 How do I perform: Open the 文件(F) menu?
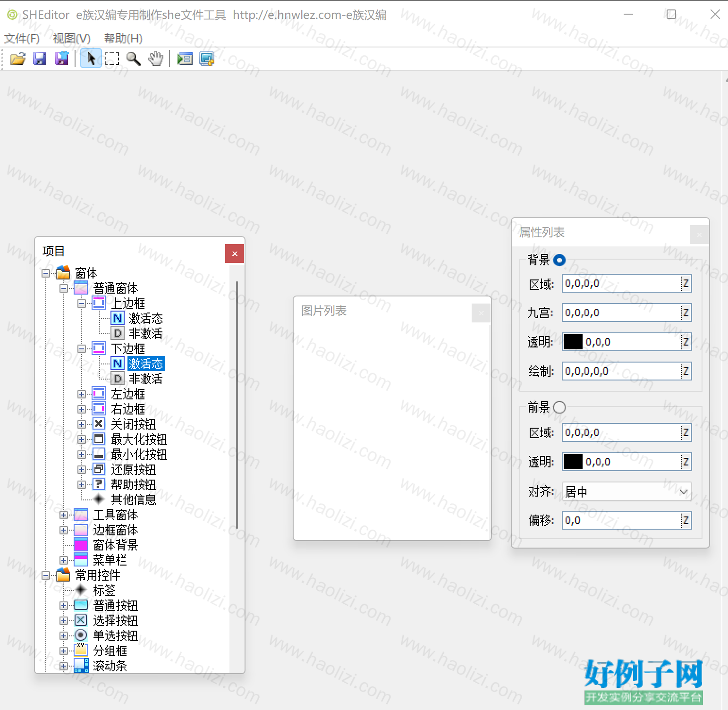click(22, 38)
